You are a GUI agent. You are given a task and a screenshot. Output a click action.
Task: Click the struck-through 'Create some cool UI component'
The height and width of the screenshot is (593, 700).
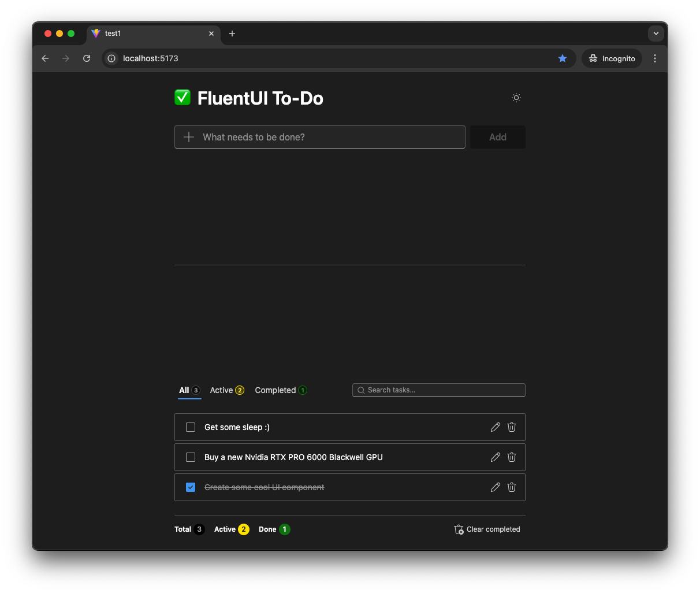click(264, 487)
